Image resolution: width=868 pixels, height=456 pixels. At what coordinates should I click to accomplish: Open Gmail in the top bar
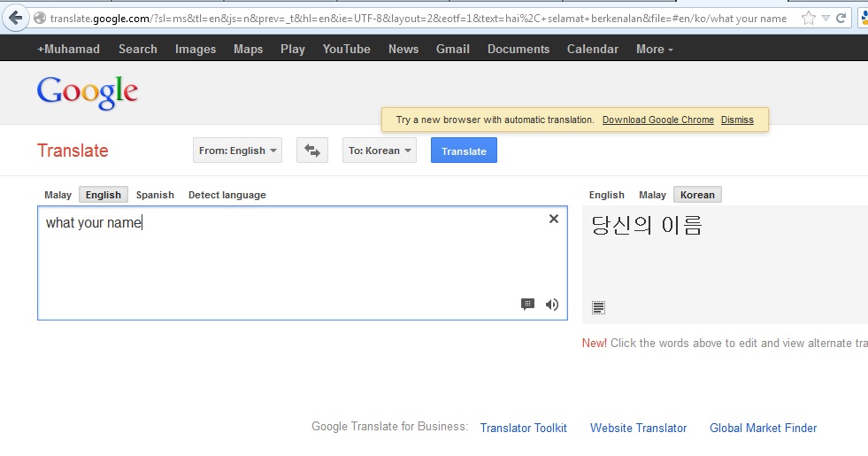click(453, 49)
